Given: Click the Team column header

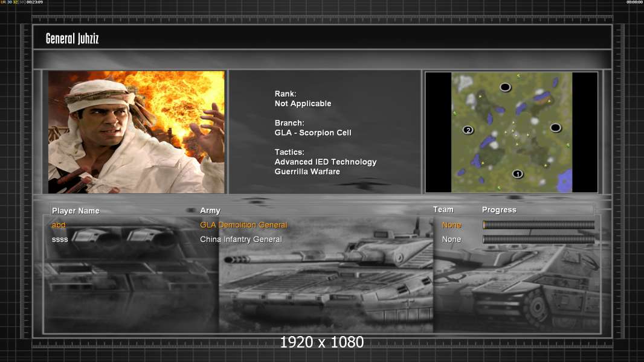Looking at the screenshot, I should coord(443,209).
